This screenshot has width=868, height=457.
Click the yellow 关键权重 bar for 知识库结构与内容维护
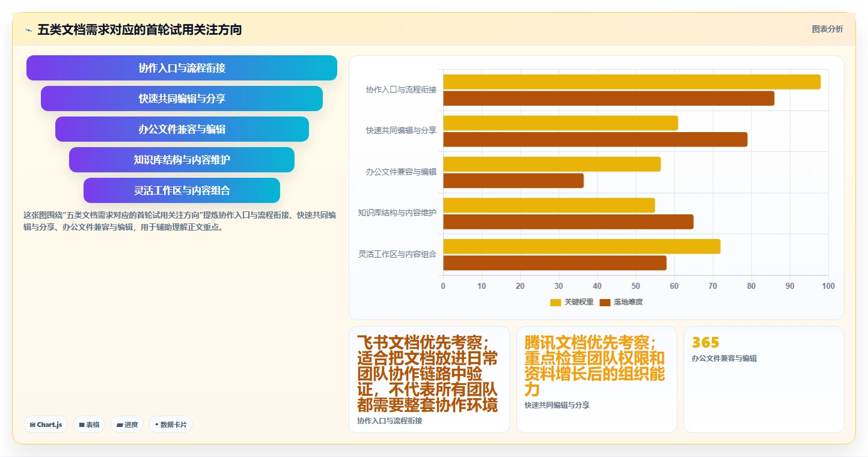[549, 205]
